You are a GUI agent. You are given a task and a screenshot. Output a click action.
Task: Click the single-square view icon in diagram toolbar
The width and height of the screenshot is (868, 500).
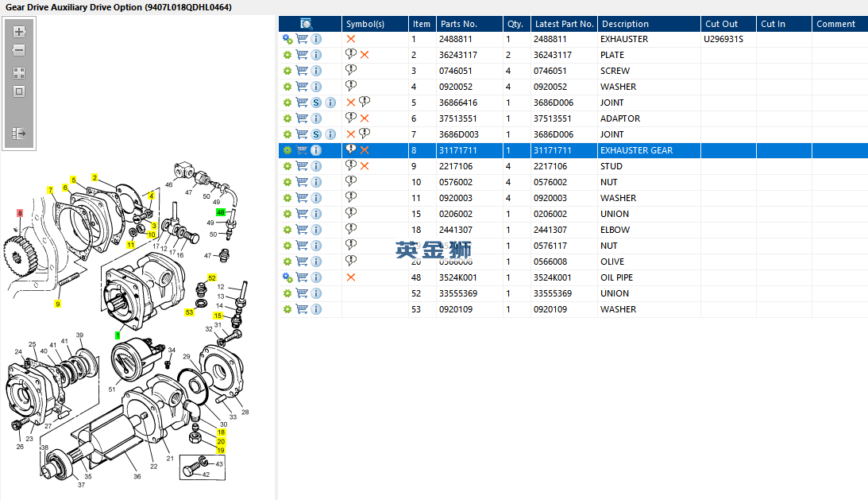(19, 91)
